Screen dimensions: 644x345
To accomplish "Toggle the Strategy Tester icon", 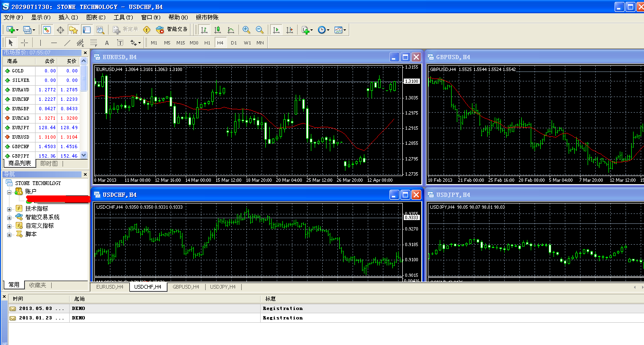I will pos(100,29).
